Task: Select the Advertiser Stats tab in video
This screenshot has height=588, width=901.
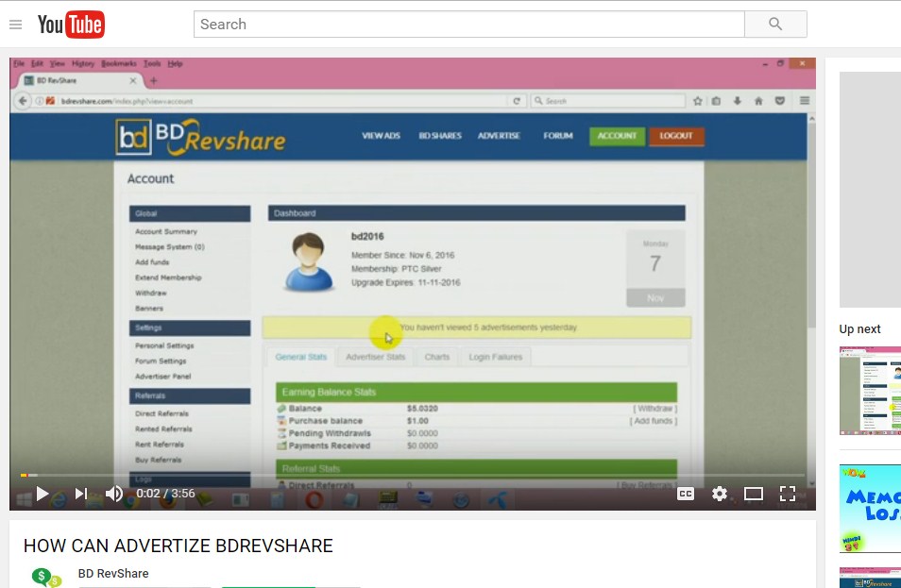Action: [375, 357]
